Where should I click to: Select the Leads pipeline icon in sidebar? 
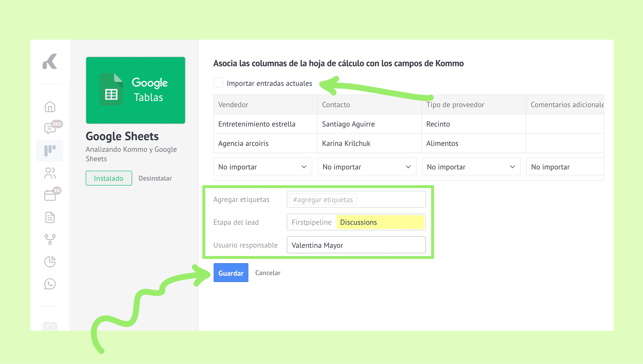click(50, 150)
